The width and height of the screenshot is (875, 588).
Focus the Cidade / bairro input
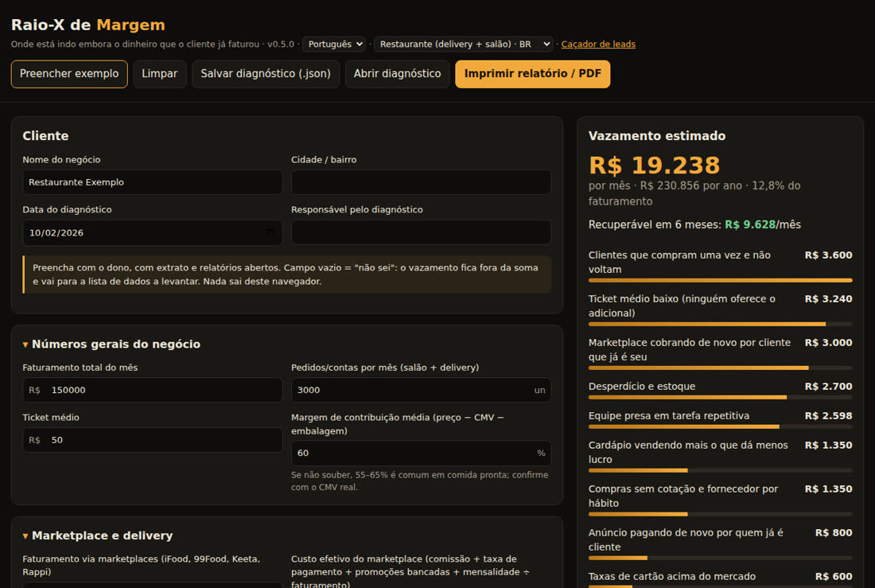coord(421,182)
